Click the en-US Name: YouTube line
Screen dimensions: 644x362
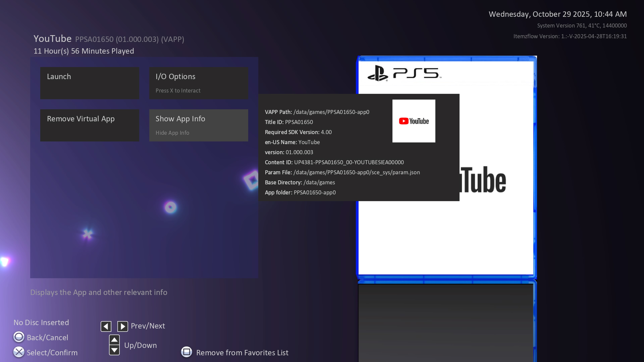(x=292, y=142)
